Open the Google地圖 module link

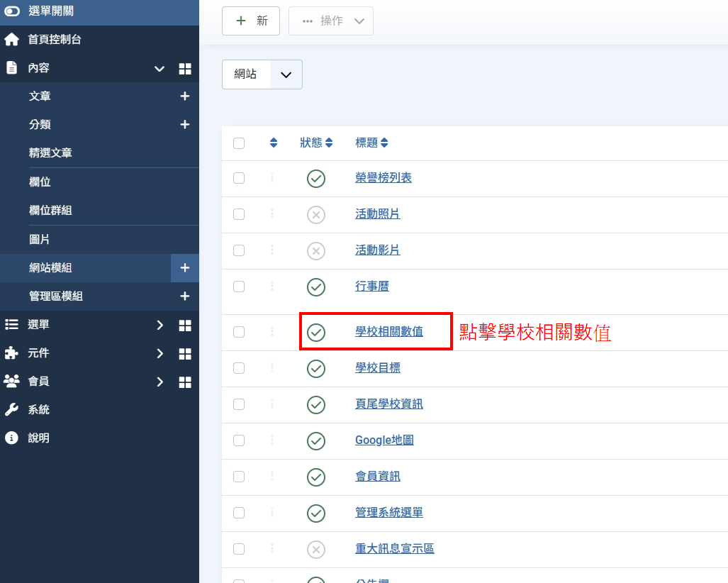pyautogui.click(x=383, y=440)
